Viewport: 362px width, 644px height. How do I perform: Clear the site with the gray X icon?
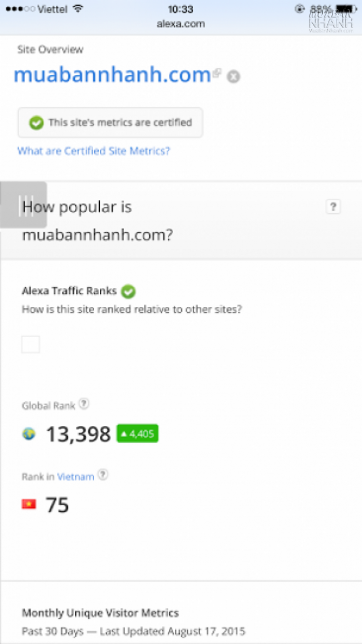click(x=234, y=77)
